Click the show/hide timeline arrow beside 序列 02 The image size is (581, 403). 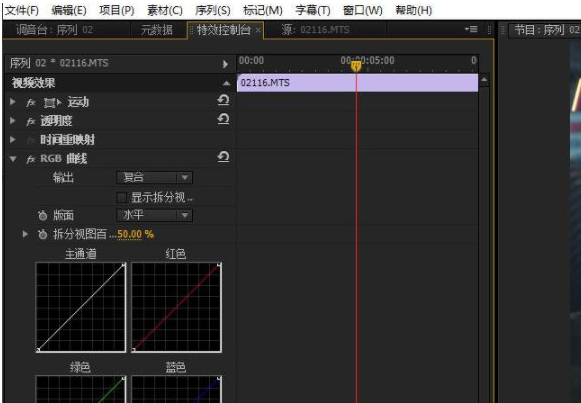point(225,64)
